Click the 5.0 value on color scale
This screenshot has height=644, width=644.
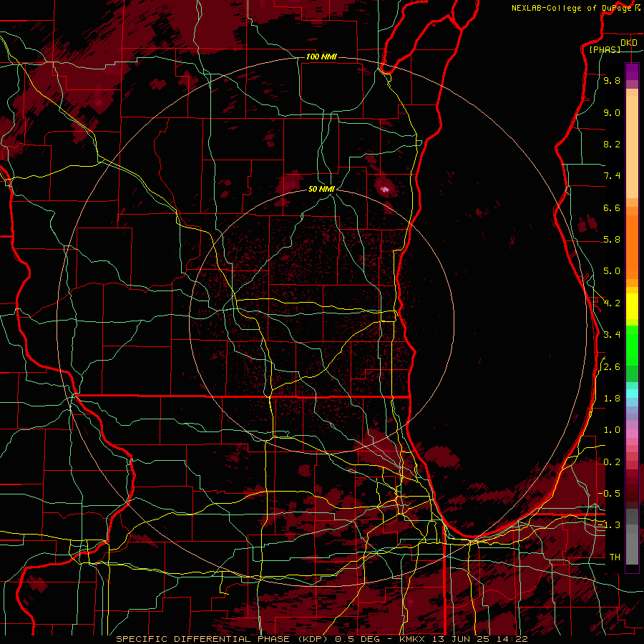click(612, 271)
